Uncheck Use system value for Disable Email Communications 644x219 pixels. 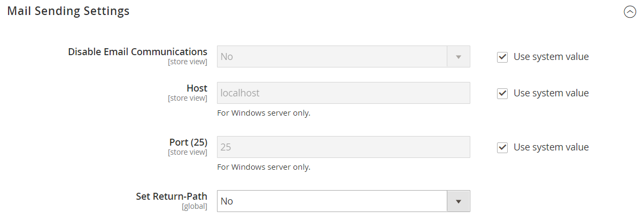tap(502, 57)
